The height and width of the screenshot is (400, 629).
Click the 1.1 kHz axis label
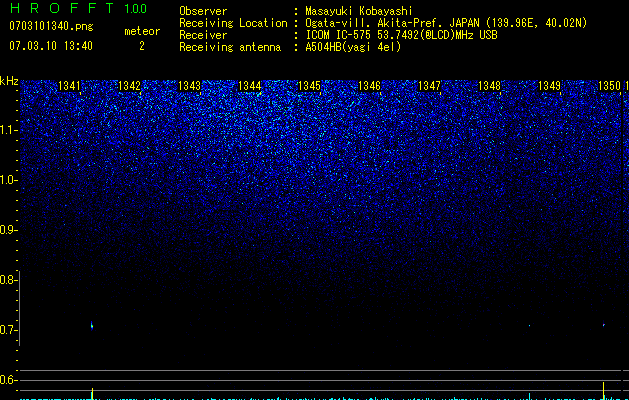pyautogui.click(x=8, y=130)
